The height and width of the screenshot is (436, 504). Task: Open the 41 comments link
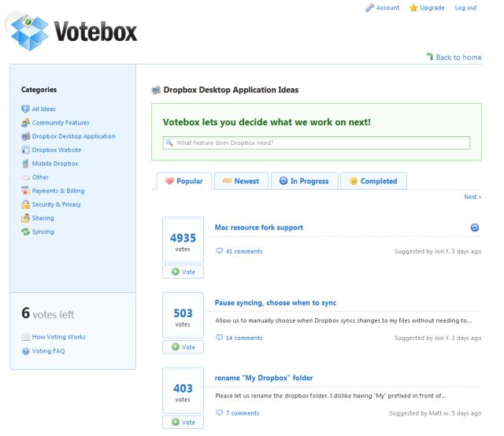[243, 252]
